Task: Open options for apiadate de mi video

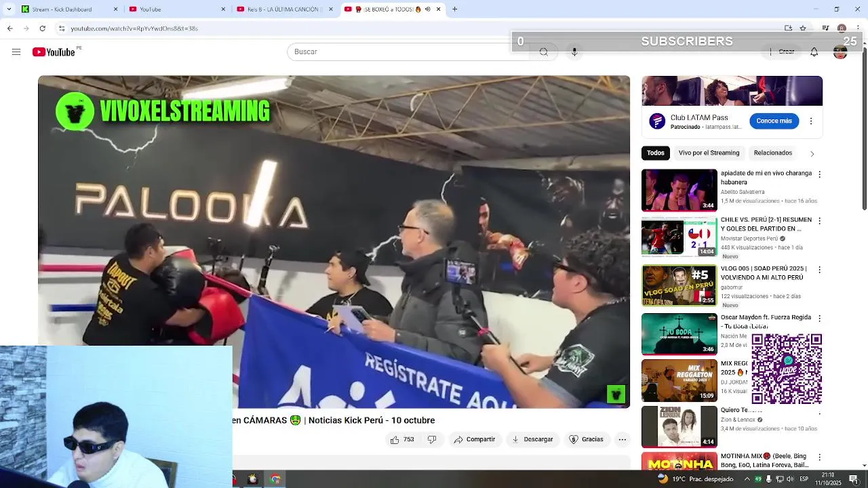Action: [819, 174]
